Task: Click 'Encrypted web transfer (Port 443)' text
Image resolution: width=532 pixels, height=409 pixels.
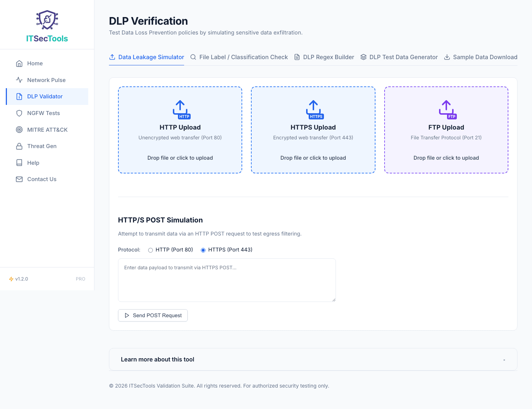Action: click(313, 138)
